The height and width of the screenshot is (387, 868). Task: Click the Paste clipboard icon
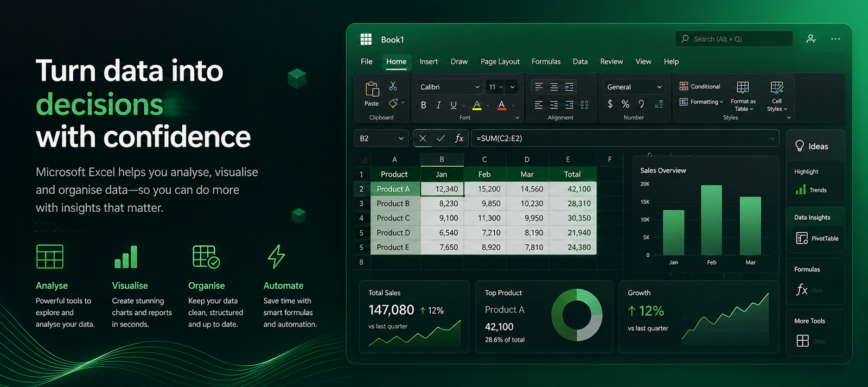coord(372,89)
